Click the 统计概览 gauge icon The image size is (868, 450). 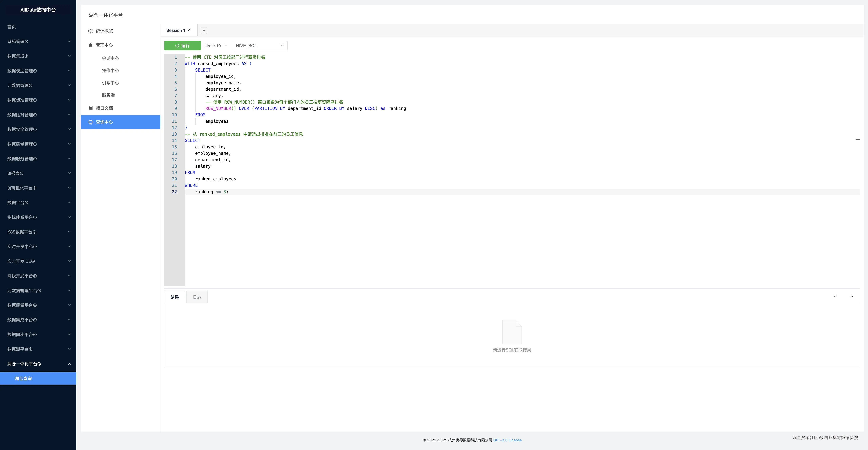90,31
